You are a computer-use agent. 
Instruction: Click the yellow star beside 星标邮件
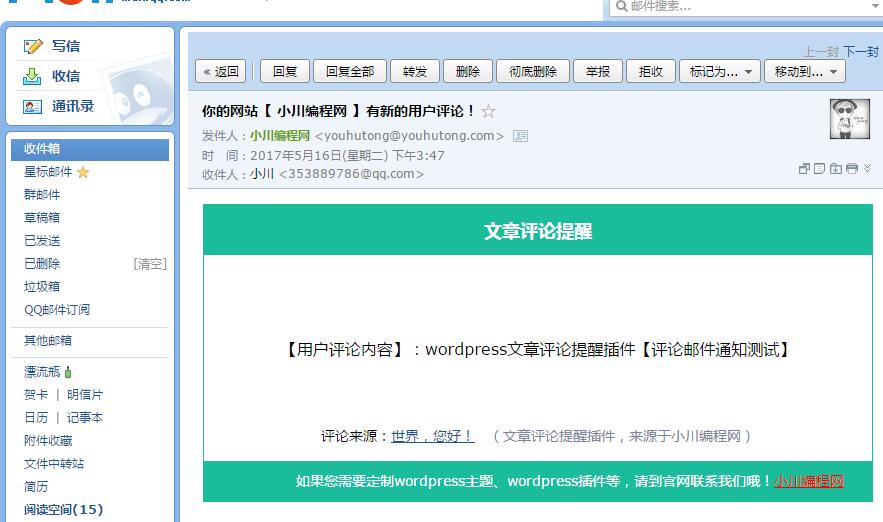coord(83,172)
